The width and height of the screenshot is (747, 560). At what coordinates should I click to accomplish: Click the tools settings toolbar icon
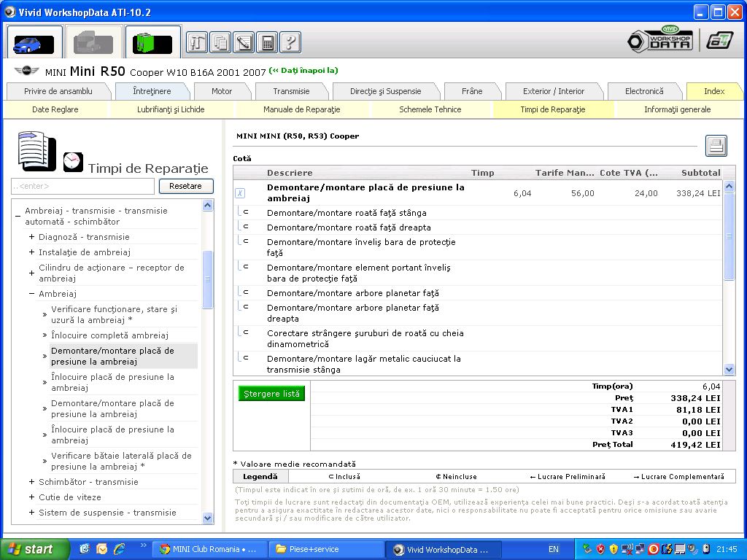tap(197, 42)
